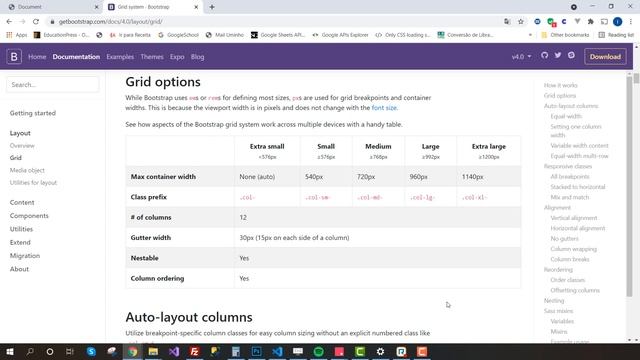Expand Getting started sidebar section
Image resolution: width=640 pixels, height=360 pixels.
[33, 113]
